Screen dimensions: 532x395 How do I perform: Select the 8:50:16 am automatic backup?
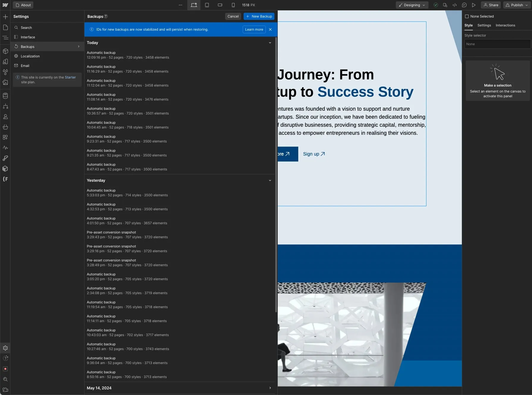[x=180, y=374]
